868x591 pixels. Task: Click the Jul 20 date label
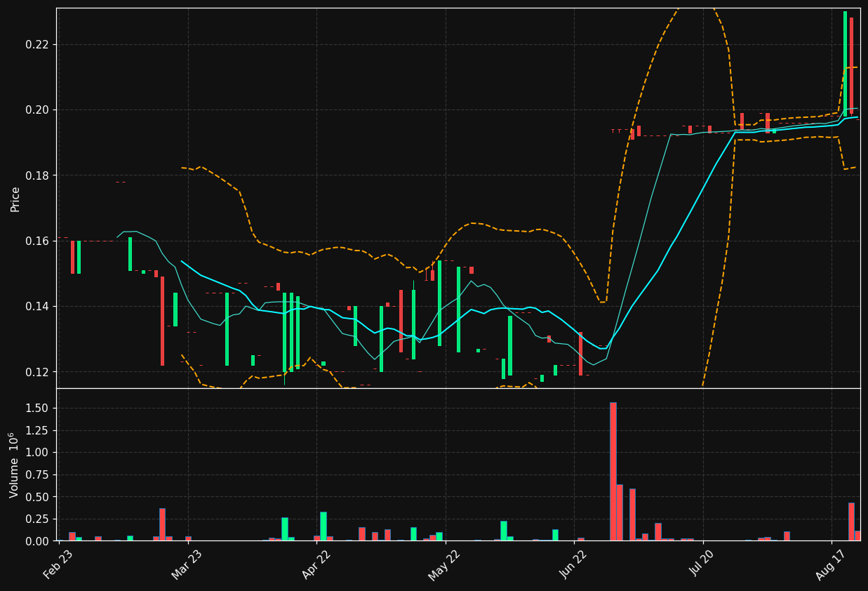click(703, 563)
